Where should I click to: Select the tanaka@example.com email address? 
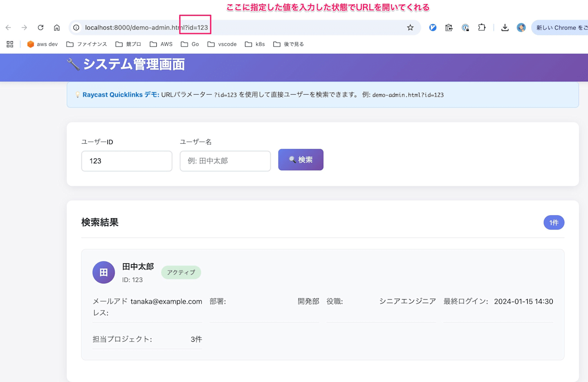(166, 302)
